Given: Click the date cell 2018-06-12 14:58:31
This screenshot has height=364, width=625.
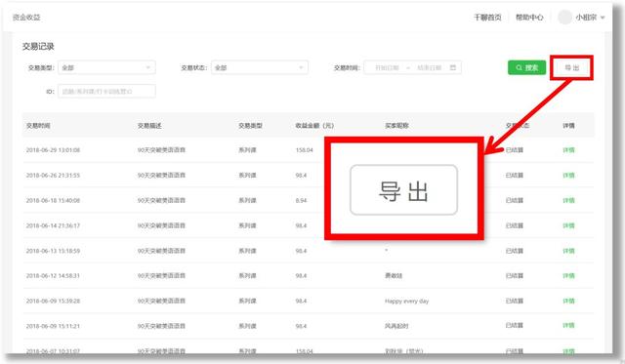Looking at the screenshot, I should tap(53, 275).
